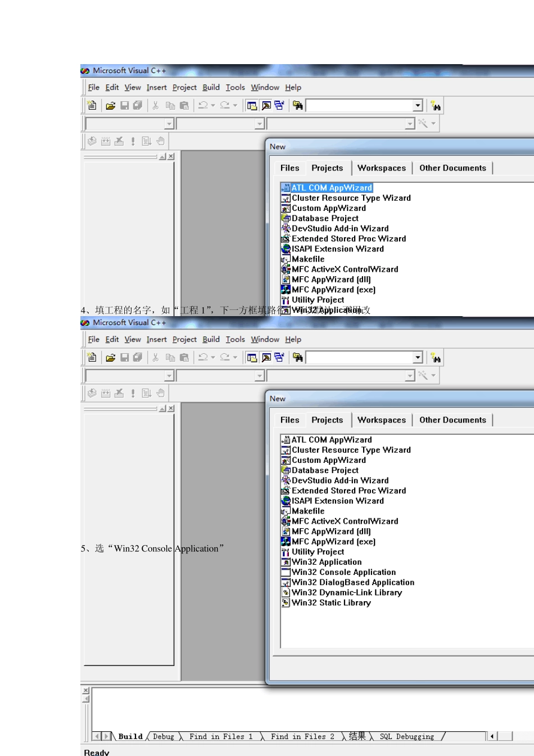Image resolution: width=534 pixels, height=756 pixels.
Task: Click breakpoint hand icon in lower window
Action: pos(161,393)
